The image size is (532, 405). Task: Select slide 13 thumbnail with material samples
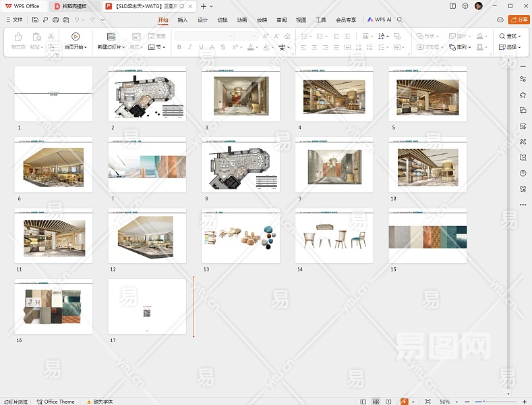point(240,236)
